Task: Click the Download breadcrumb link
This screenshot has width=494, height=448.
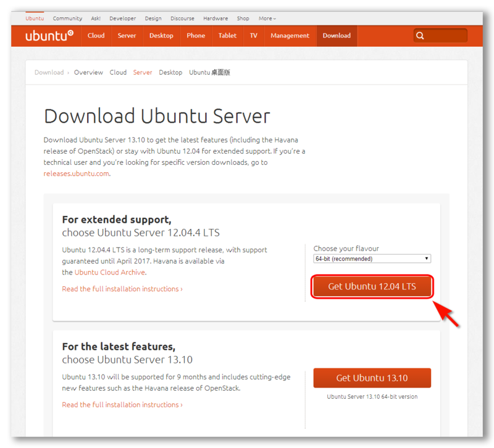Action: click(x=49, y=72)
